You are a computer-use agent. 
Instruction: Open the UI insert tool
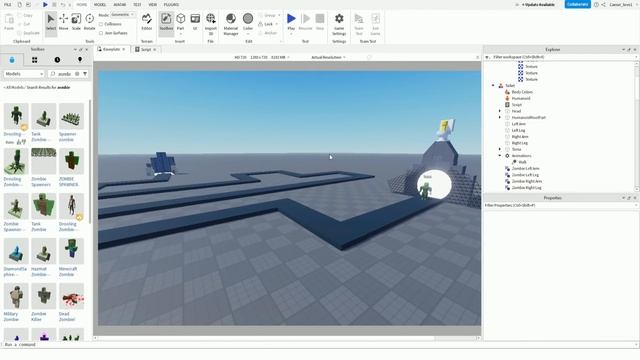click(x=195, y=22)
